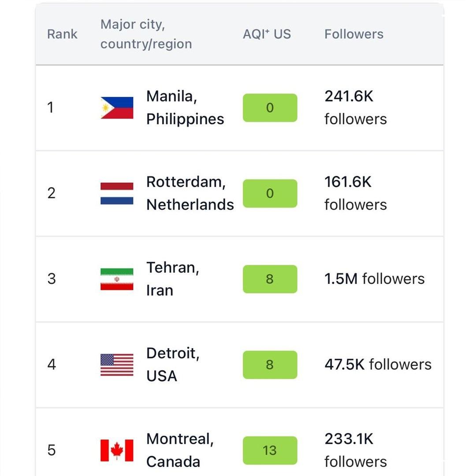476x476 pixels.
Task: Click the 1.5M followers count for Tehran
Action: pos(374,279)
